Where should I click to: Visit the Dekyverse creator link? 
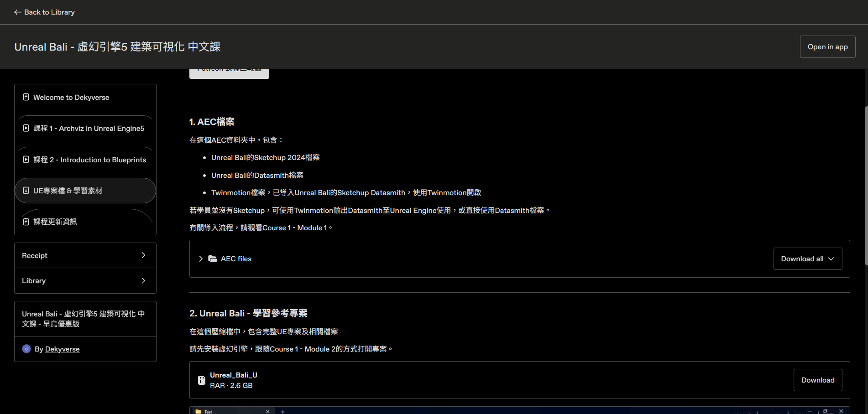[62, 349]
